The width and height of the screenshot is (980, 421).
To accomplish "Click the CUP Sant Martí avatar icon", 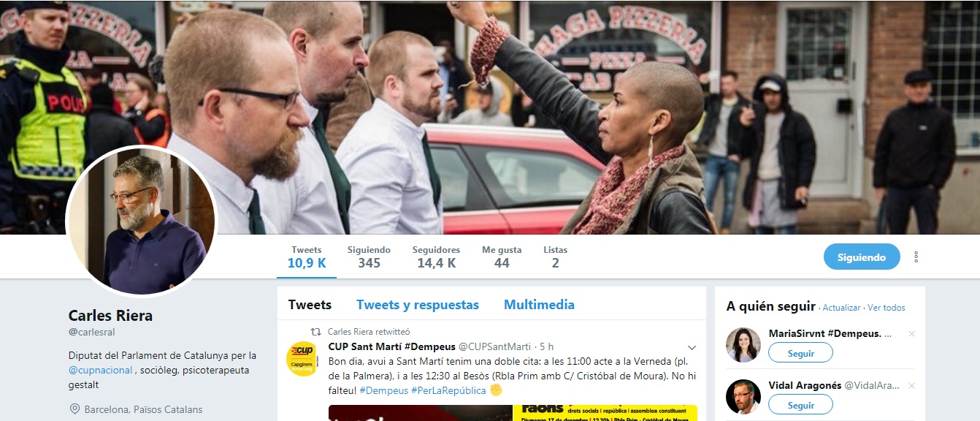I will pos(302,359).
